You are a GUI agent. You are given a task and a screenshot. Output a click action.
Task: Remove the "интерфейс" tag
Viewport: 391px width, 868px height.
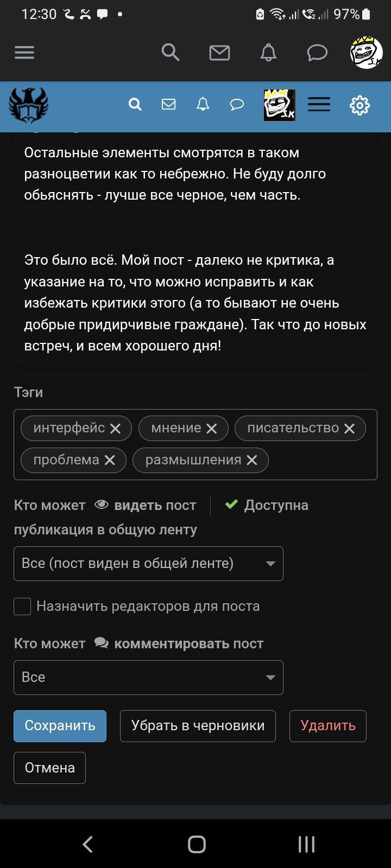[115, 429]
